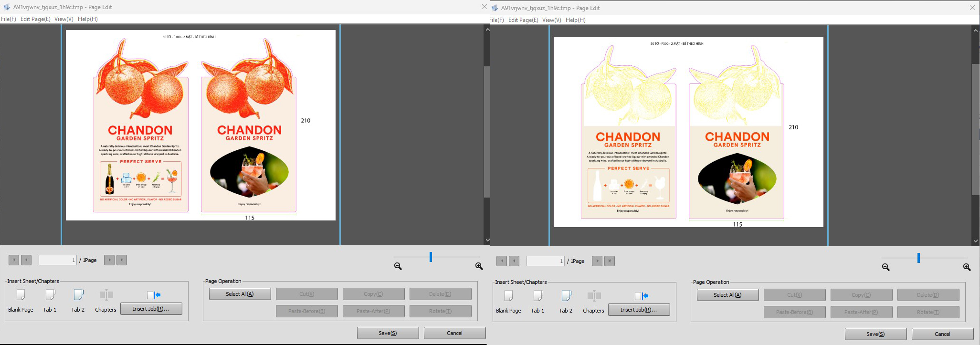
Task: Go to previous page in right window
Action: [x=514, y=261]
